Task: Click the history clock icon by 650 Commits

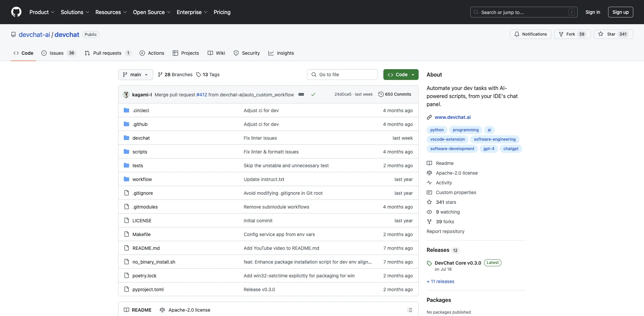Action: (x=381, y=94)
